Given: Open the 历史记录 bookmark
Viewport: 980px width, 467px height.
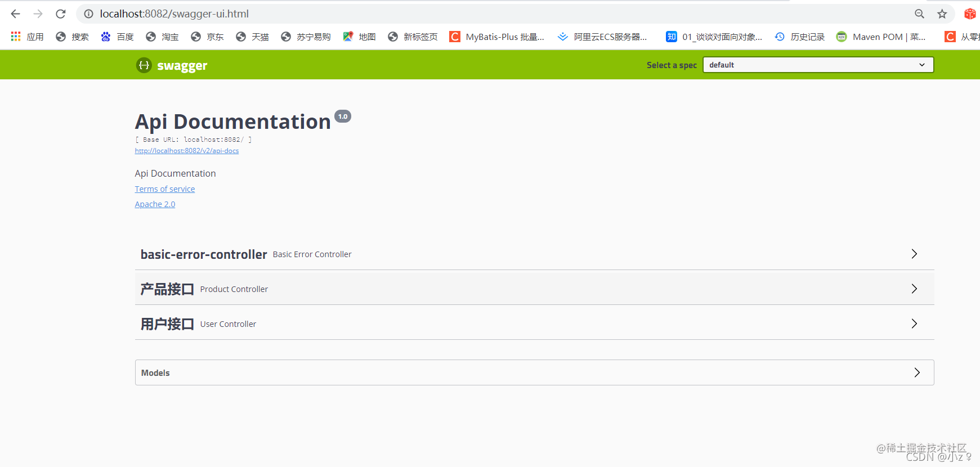Looking at the screenshot, I should 799,37.
